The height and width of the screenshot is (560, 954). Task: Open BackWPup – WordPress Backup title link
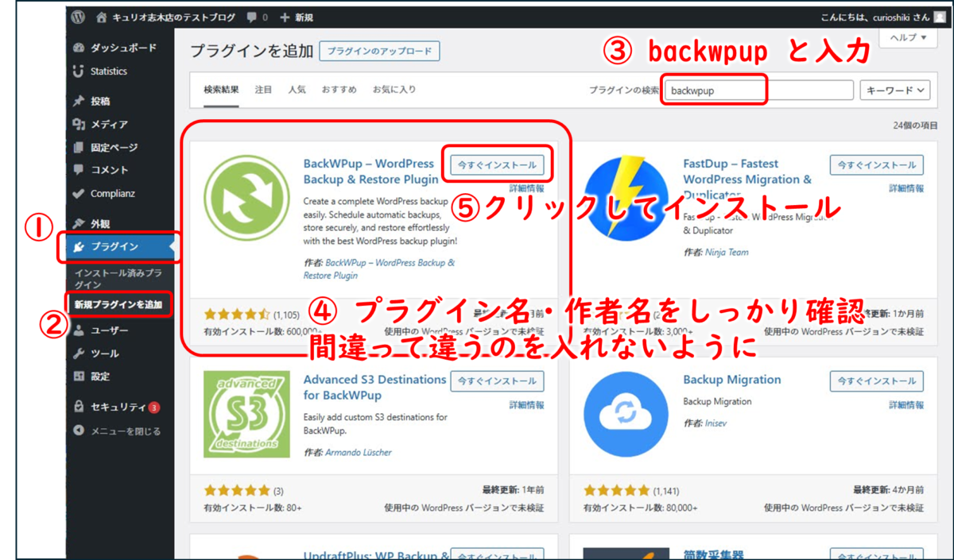click(369, 172)
